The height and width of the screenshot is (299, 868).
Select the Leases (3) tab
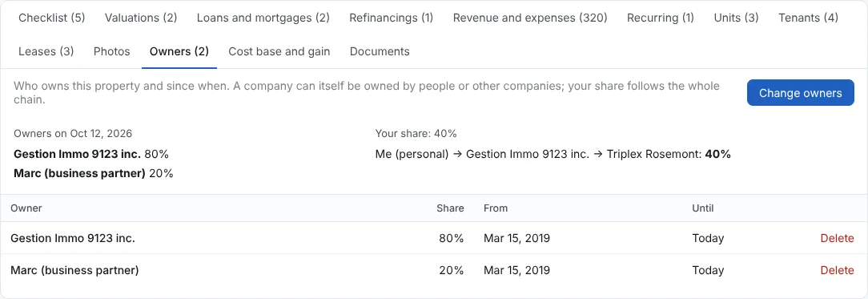point(46,51)
